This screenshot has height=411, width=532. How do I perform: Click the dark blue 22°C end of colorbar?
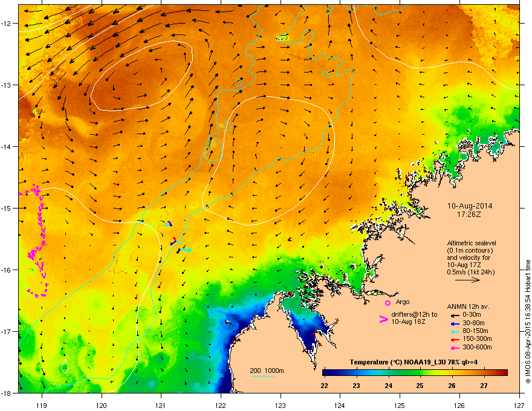click(x=326, y=373)
